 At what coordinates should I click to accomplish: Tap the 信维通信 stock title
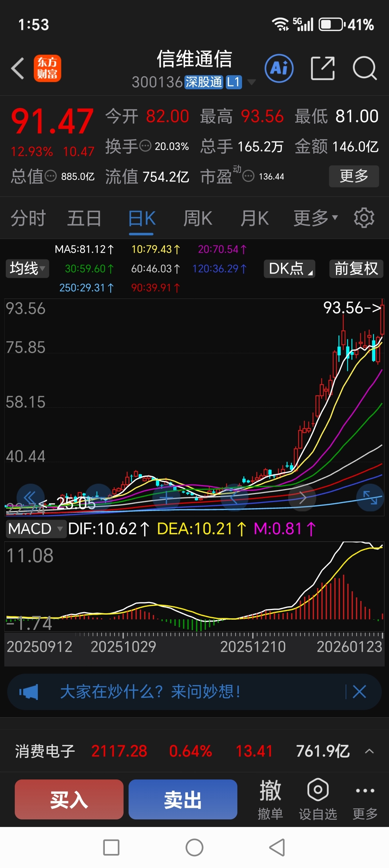point(194,59)
